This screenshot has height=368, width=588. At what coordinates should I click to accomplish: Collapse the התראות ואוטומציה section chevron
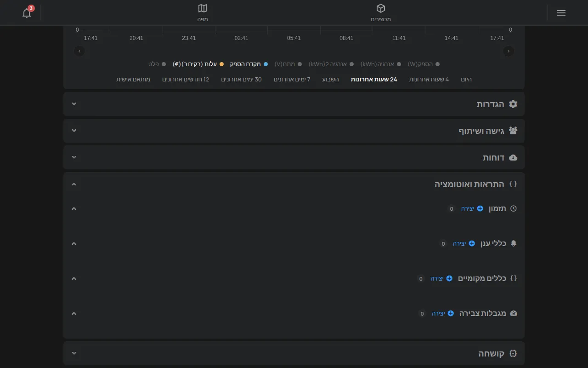coord(74,184)
